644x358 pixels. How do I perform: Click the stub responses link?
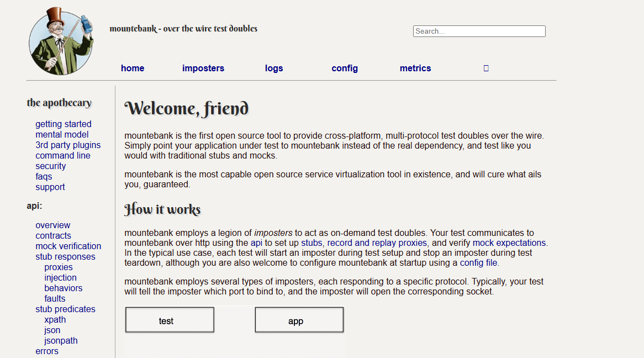click(x=65, y=256)
